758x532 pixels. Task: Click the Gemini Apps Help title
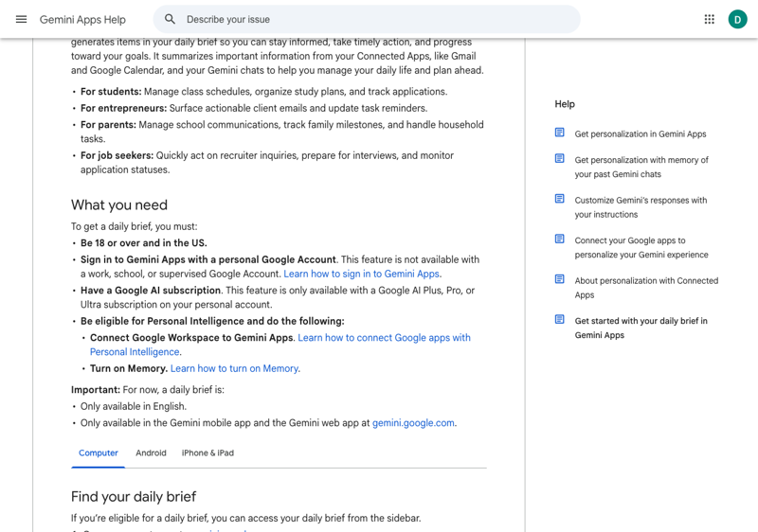coord(82,20)
